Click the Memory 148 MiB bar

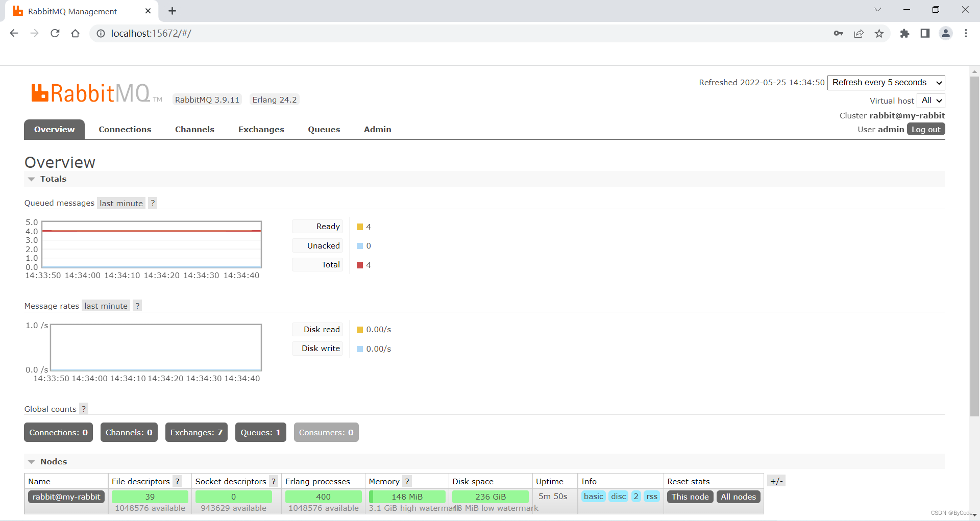coord(407,497)
